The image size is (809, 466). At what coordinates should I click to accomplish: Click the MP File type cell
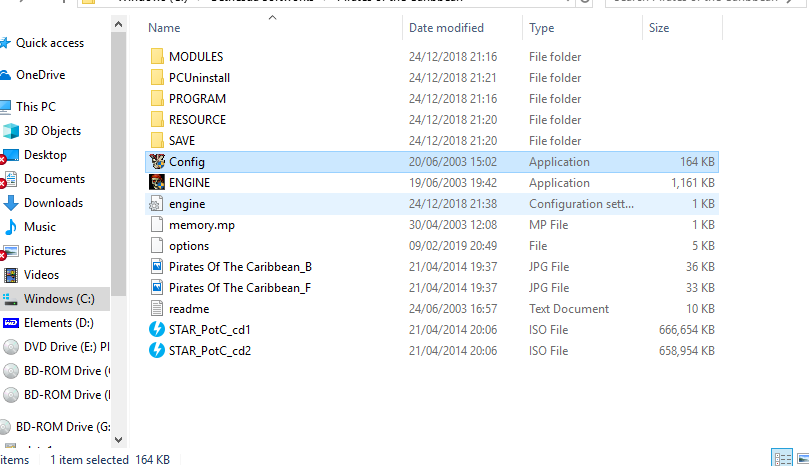click(x=548, y=225)
